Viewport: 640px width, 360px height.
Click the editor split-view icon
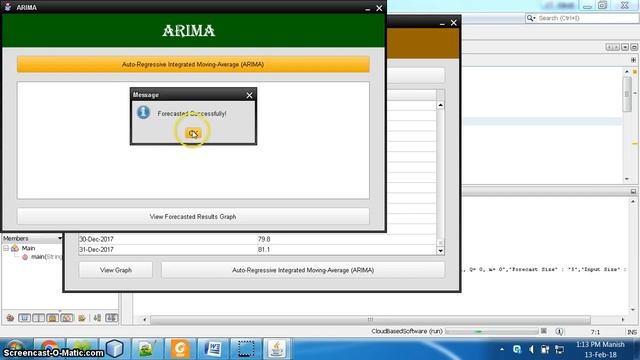633,60
